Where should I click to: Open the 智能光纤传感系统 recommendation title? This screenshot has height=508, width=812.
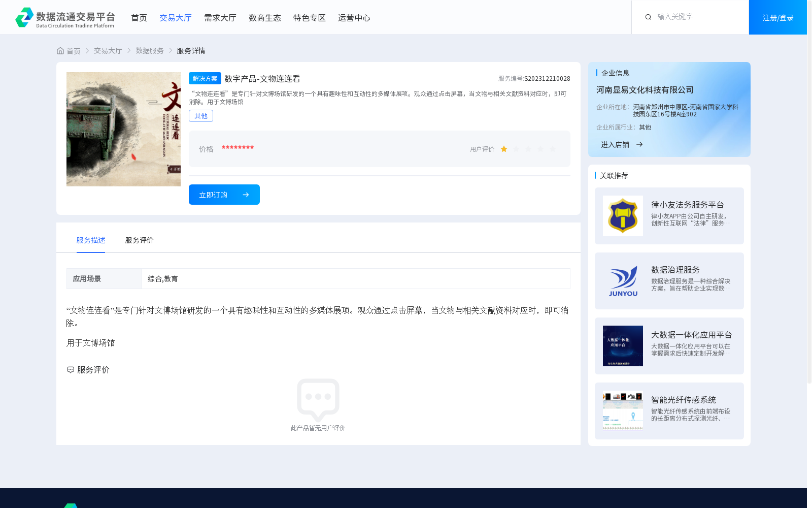684,400
